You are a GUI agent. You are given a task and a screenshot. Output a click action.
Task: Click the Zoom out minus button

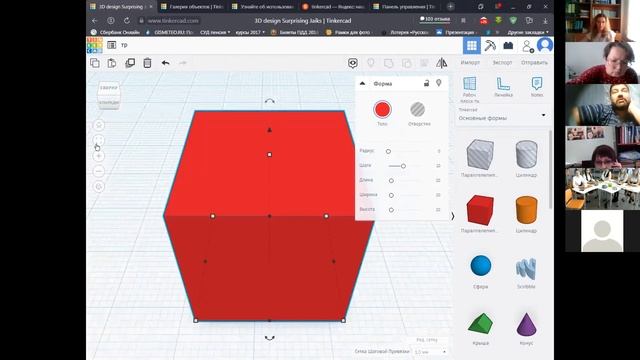coord(99,171)
